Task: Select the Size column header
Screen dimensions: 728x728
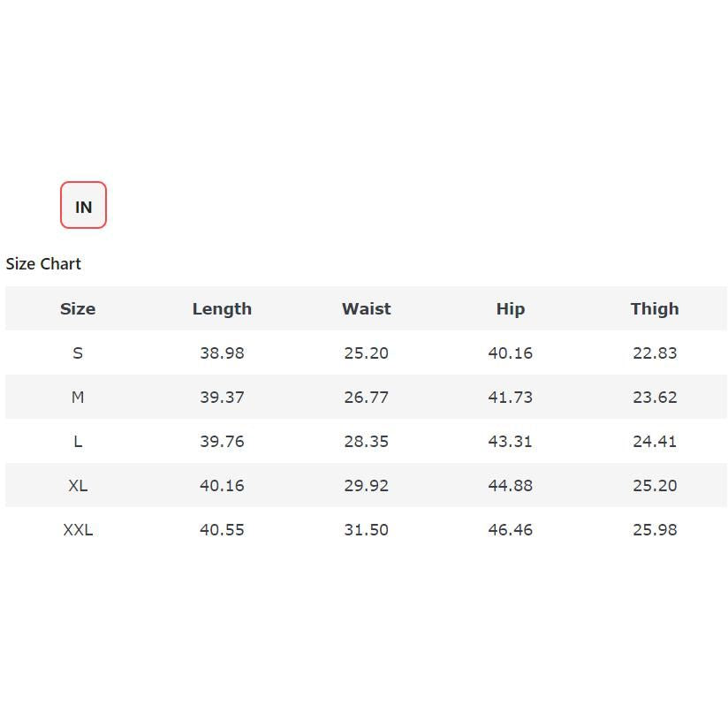Action: pyautogui.click(x=78, y=309)
